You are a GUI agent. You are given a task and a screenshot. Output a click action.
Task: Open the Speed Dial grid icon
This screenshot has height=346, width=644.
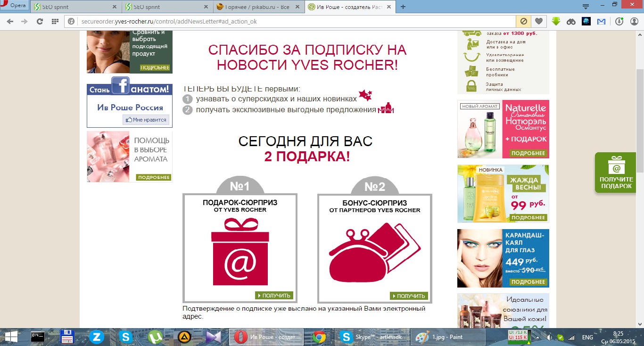(x=55, y=21)
